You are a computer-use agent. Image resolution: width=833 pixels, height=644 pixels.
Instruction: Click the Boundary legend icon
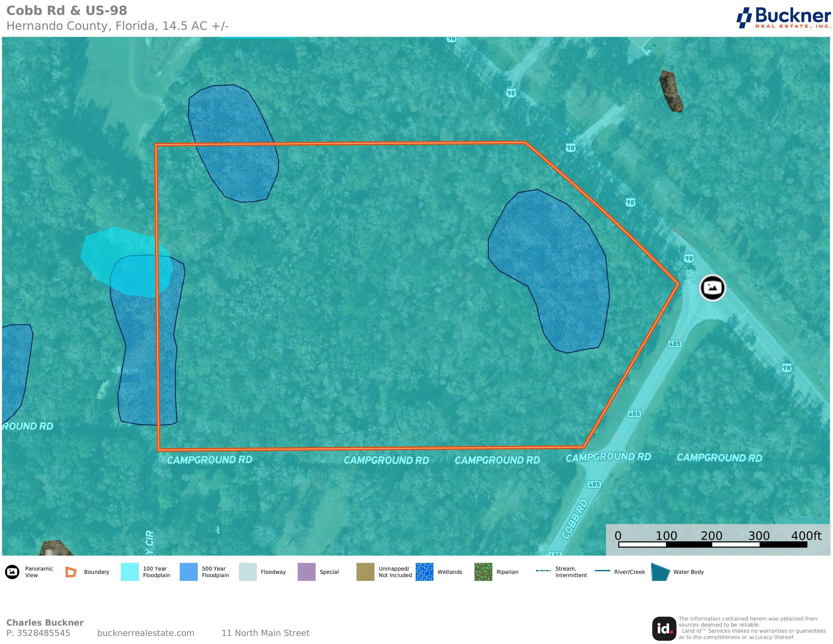pos(71,572)
